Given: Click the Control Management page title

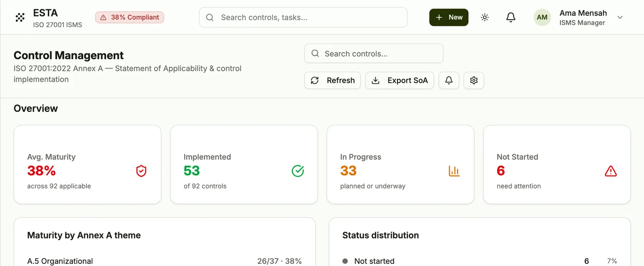Looking at the screenshot, I should [x=69, y=55].
